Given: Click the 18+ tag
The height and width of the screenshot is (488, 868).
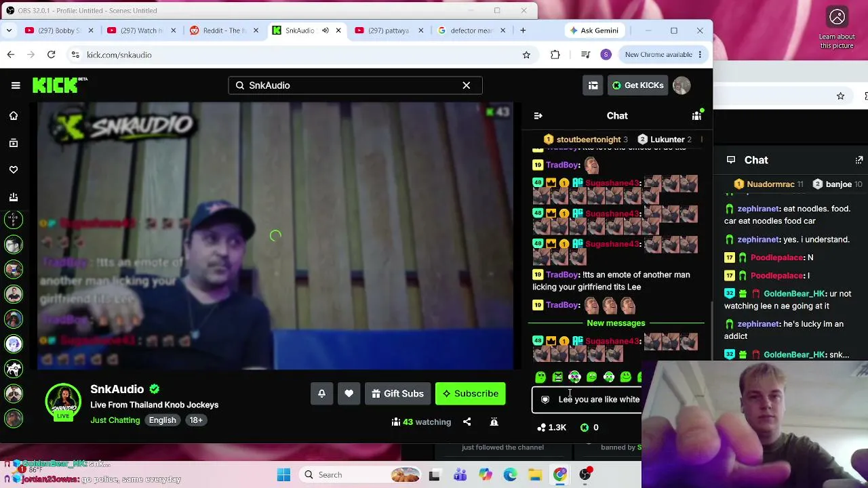Looking at the screenshot, I should coord(196,420).
